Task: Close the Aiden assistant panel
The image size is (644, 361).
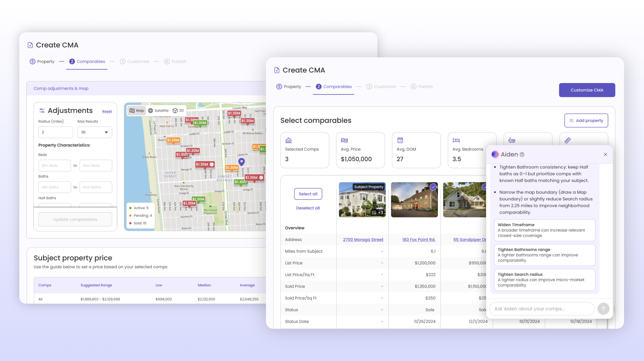Action: [x=605, y=154]
